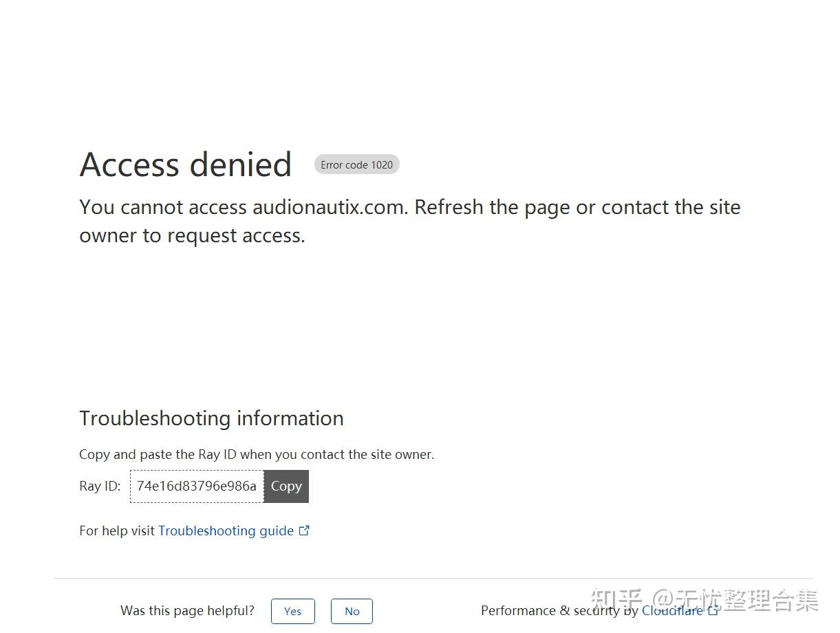The height and width of the screenshot is (633, 840).
Task: Click external link icon beside Troubleshooting guide
Action: 304,530
